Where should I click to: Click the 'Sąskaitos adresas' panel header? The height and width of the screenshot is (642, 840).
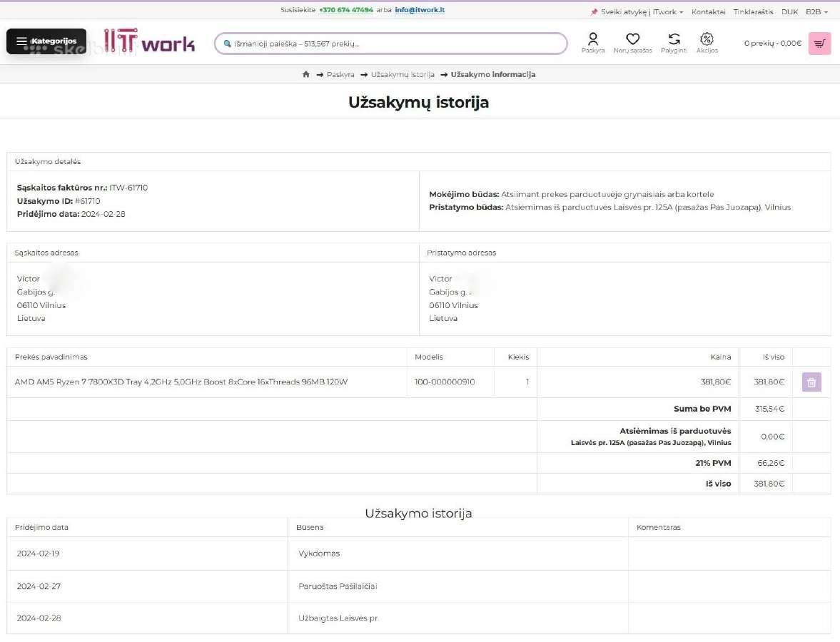[213, 253]
